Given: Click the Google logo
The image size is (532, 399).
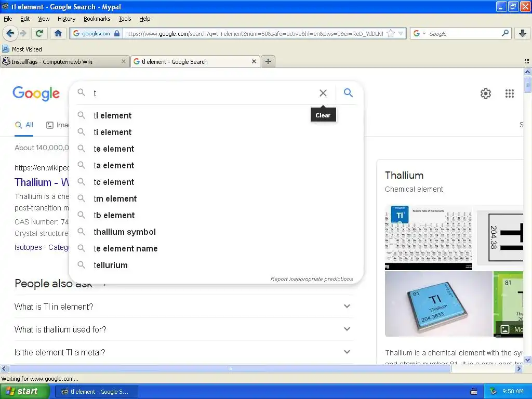Looking at the screenshot, I should pos(36,94).
